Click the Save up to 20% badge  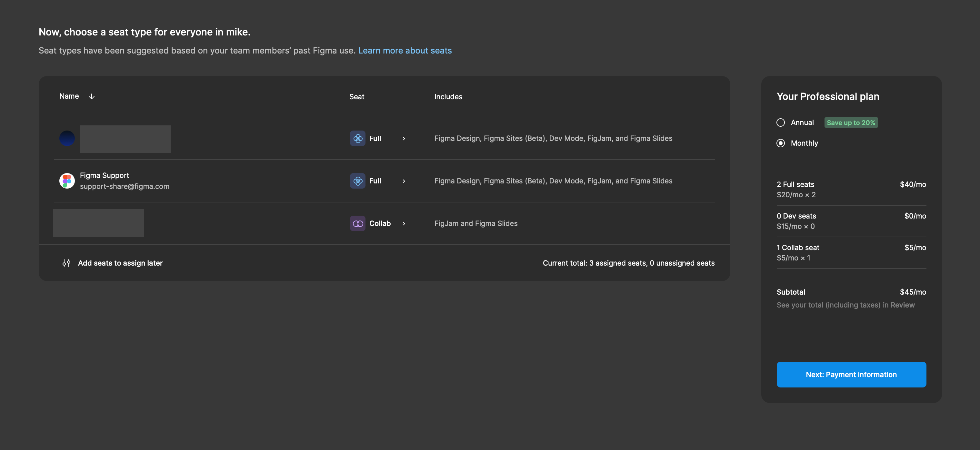[x=851, y=122]
